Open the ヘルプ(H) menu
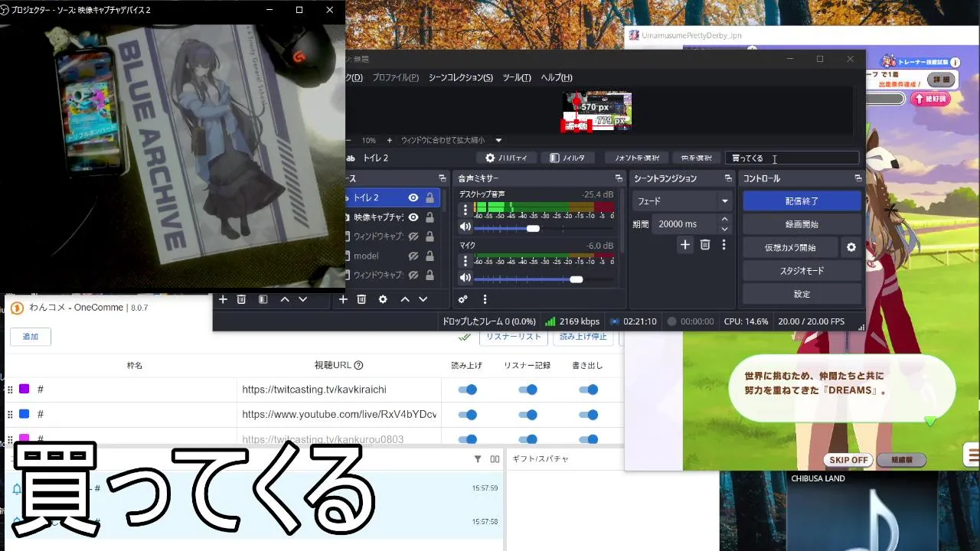Screen dimensions: 980x551 [x=557, y=77]
